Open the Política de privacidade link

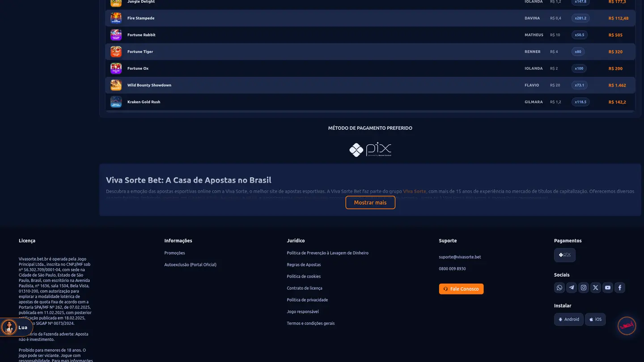point(307,300)
